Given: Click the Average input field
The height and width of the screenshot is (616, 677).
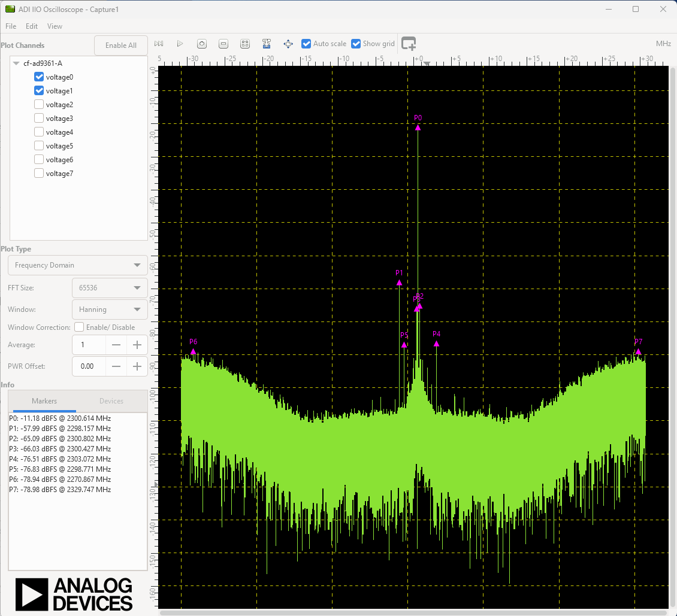Looking at the screenshot, I should [89, 345].
